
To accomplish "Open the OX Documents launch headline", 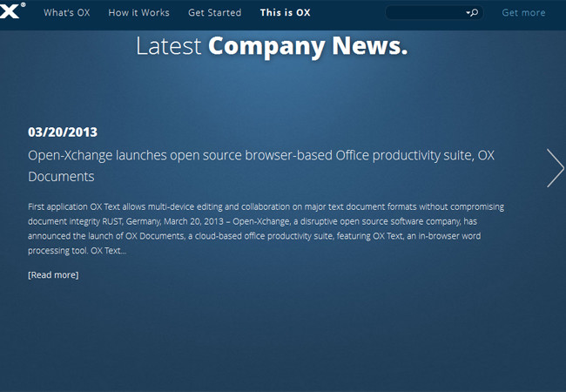I will (x=261, y=166).
